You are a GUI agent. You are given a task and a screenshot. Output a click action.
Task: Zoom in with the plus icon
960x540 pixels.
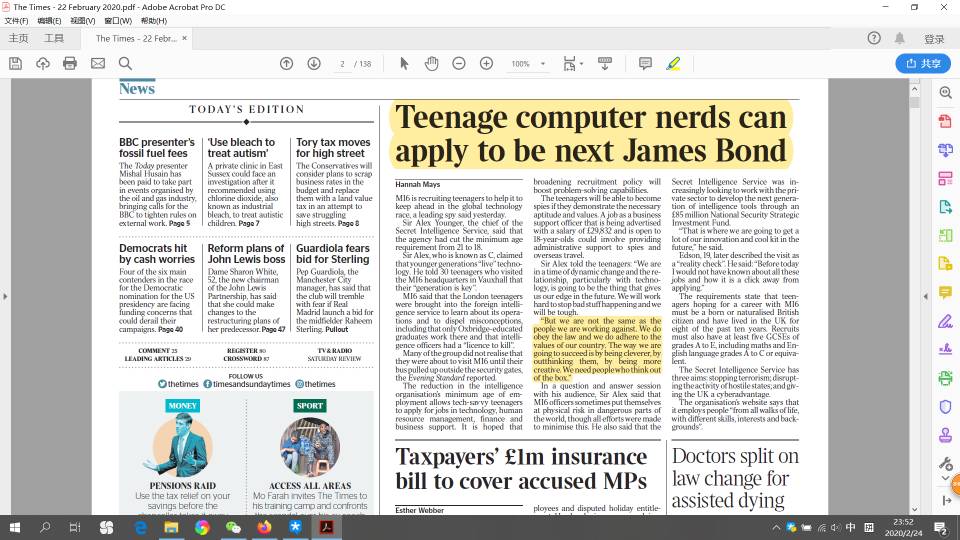486,63
